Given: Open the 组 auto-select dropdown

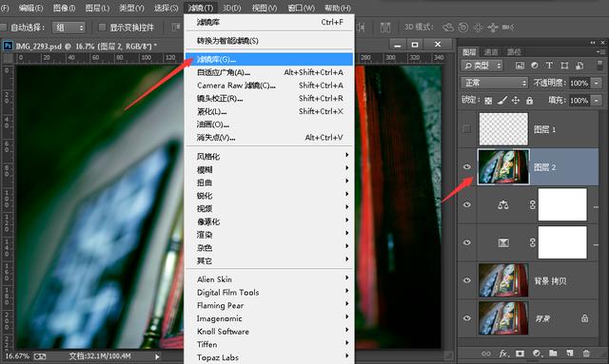Looking at the screenshot, I should coord(69,28).
